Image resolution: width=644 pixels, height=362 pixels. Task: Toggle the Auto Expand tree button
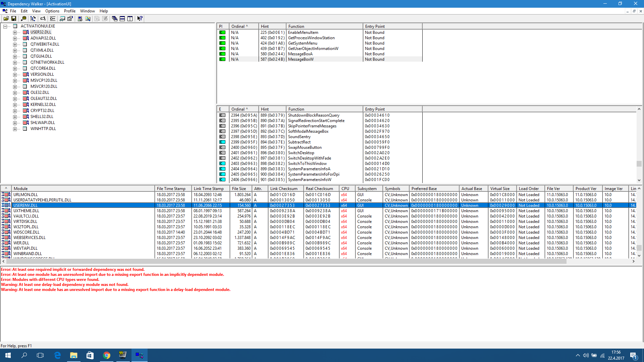33,19
